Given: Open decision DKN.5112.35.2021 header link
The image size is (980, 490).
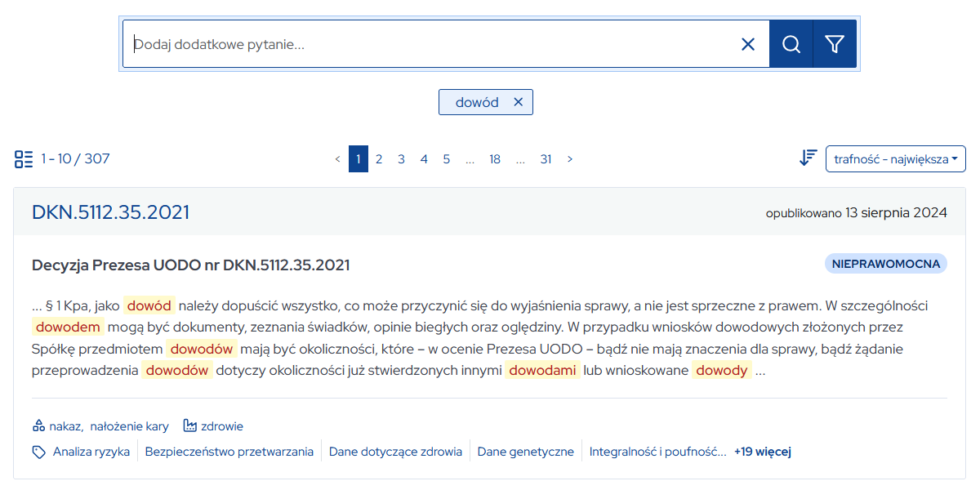Looking at the screenshot, I should (110, 212).
